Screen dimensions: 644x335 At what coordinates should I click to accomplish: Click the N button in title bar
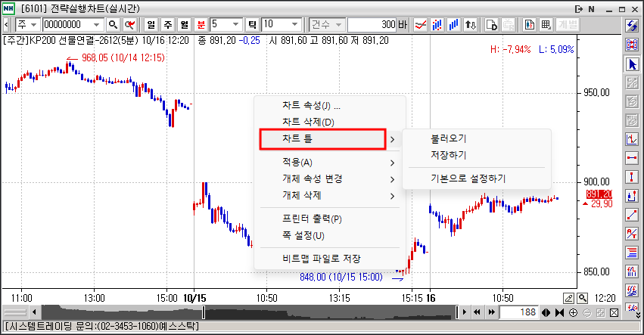click(x=592, y=9)
